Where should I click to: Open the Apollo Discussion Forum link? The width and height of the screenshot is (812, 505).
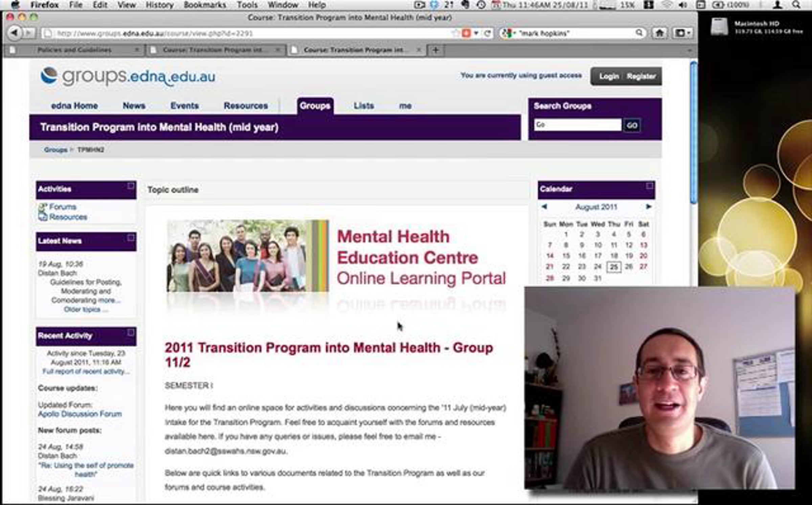(x=80, y=414)
